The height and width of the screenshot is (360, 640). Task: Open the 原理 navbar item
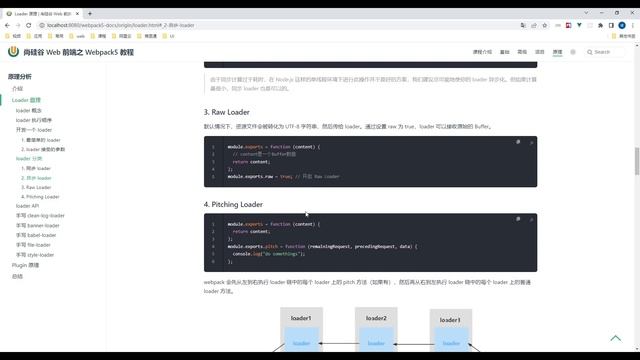557,52
